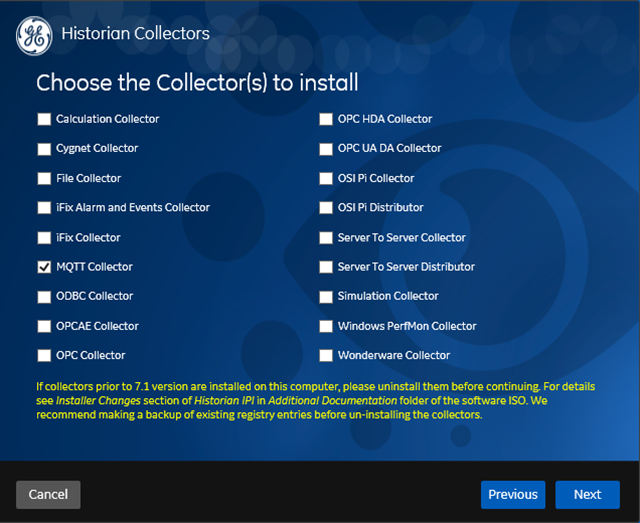Click the Cancel button
Screen dimensions: 640x523
pyautogui.click(x=48, y=494)
